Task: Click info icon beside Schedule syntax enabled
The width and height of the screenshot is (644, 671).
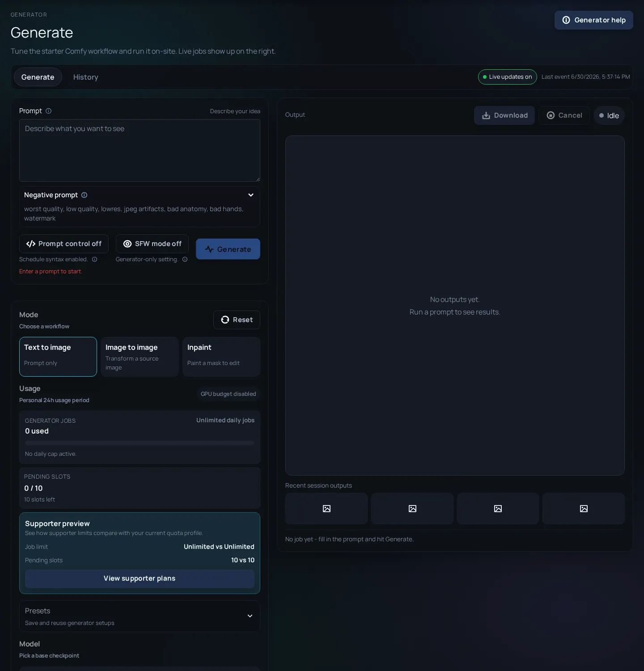Action: click(x=94, y=259)
